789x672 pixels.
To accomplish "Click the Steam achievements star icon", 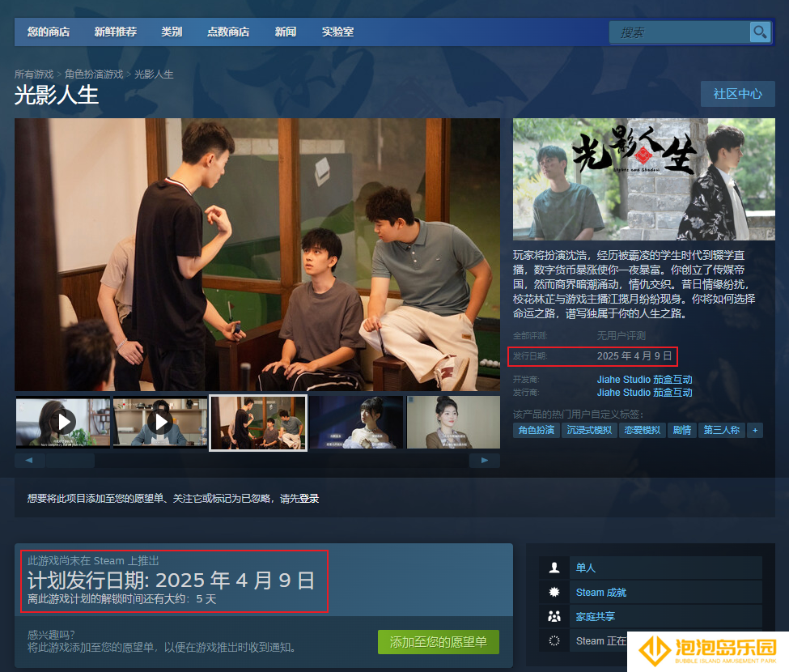I will [554, 592].
